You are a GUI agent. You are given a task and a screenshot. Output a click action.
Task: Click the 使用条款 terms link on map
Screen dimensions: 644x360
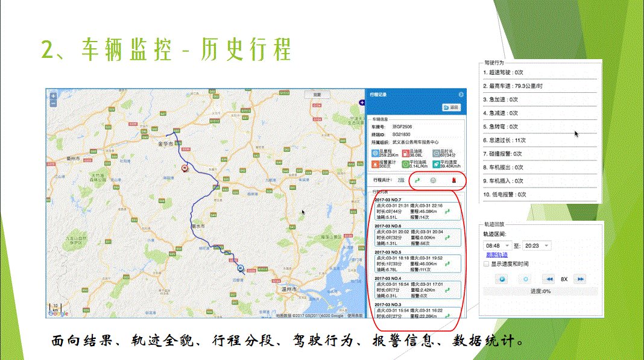pyautogui.click(x=355, y=315)
